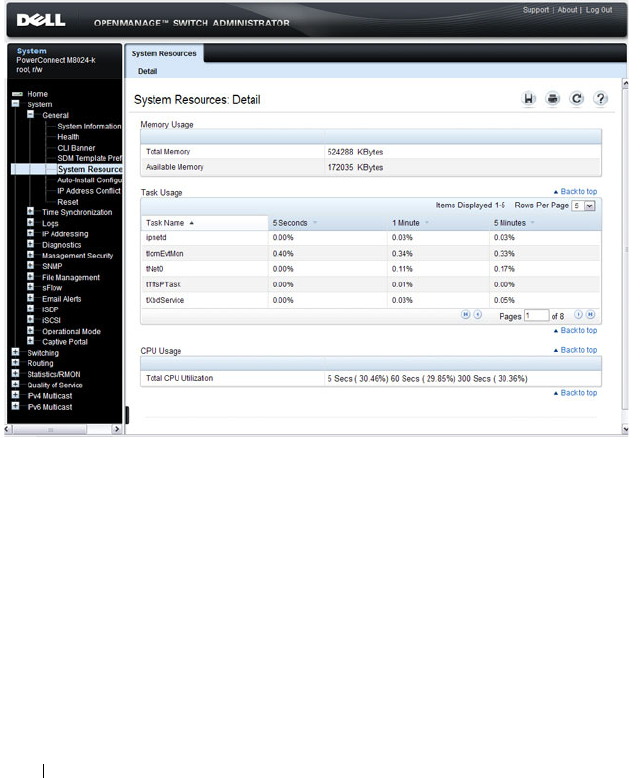Image resolution: width=641 pixels, height=778 pixels.
Task: Select the System Resources tab
Action: [164, 53]
